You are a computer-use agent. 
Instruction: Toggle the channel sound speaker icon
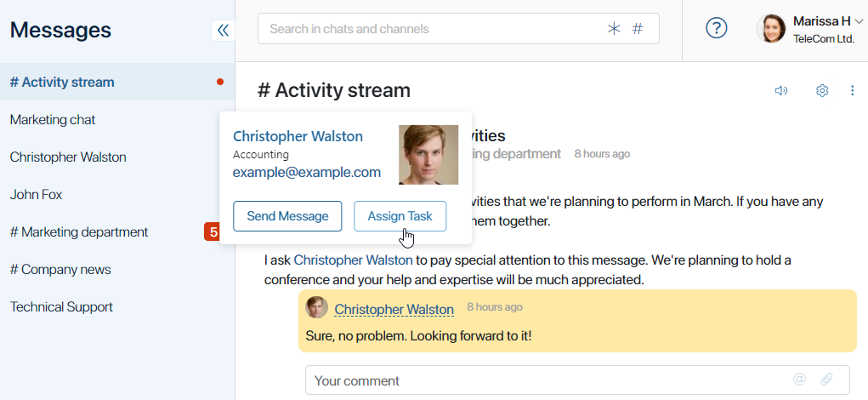pos(781,91)
